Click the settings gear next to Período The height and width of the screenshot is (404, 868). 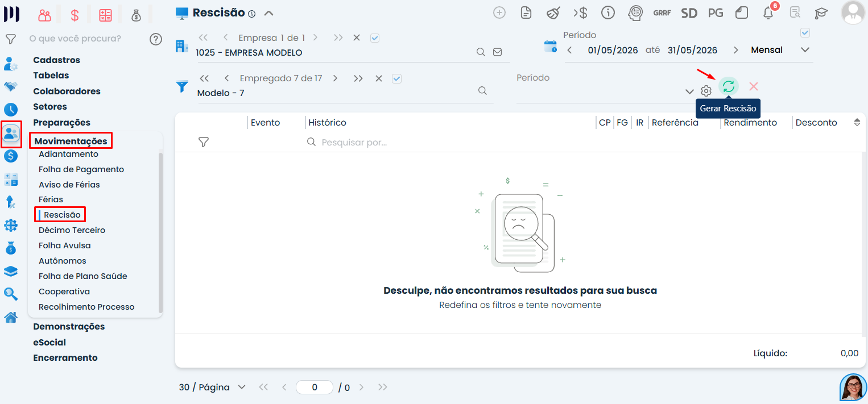click(x=706, y=91)
